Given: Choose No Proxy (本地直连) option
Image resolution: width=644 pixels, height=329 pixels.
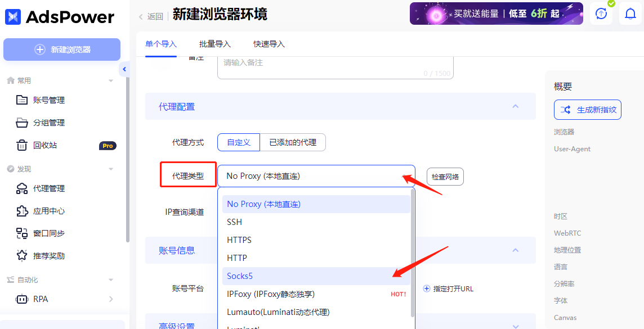Looking at the screenshot, I should pyautogui.click(x=316, y=204).
